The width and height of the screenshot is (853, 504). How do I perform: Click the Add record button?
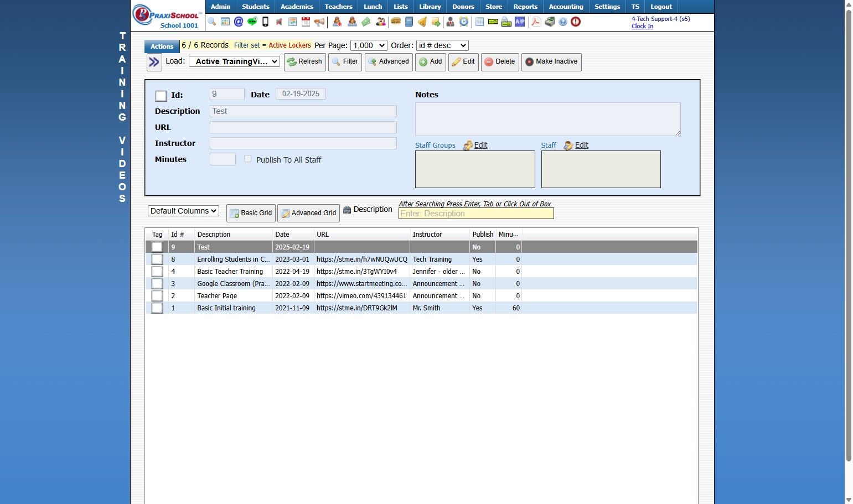tap(431, 62)
